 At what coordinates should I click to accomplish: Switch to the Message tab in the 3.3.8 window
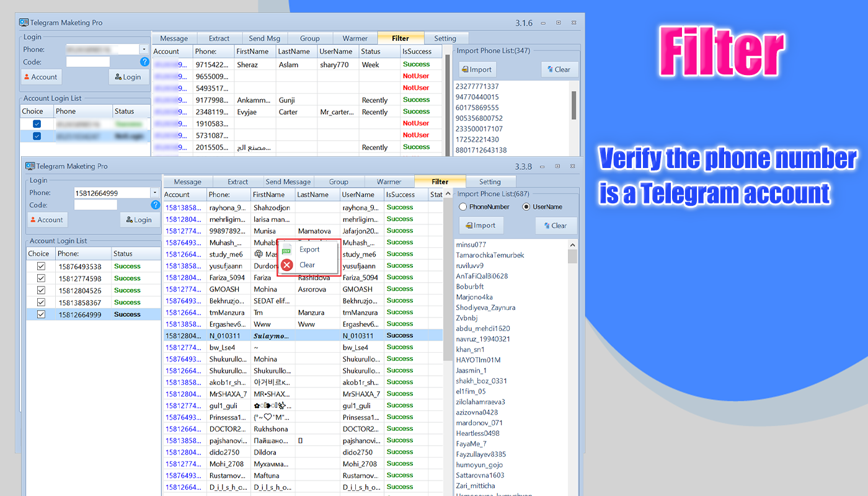click(187, 182)
